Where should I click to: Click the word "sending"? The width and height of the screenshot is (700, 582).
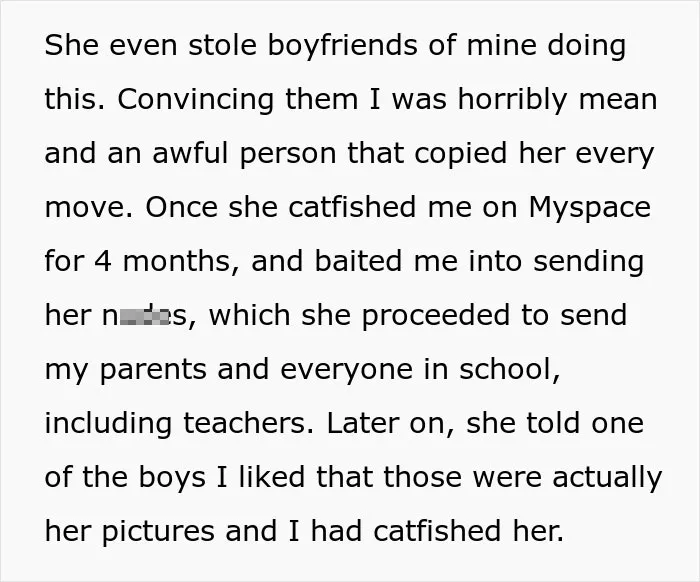click(588, 262)
